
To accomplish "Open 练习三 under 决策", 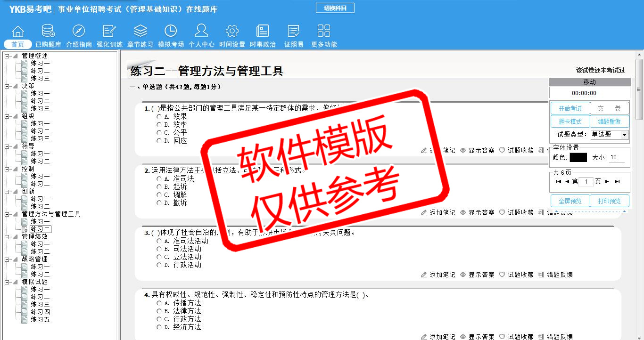I will point(40,108).
